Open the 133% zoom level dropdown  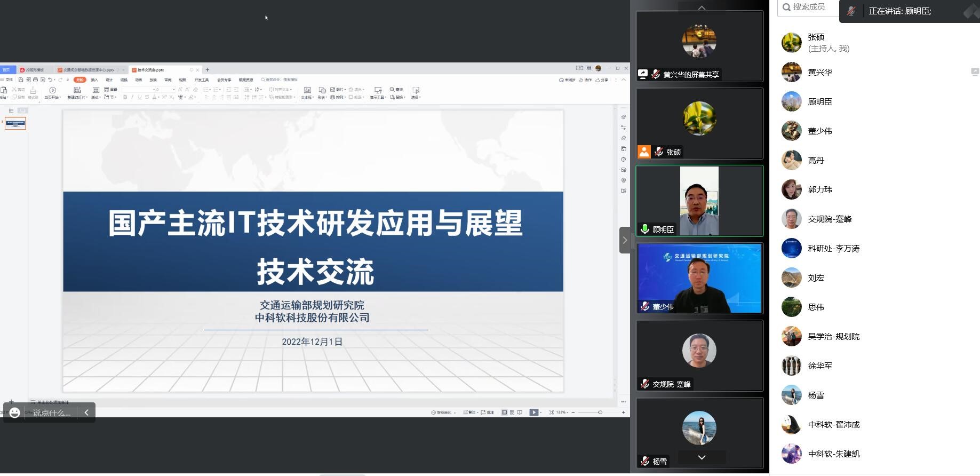click(x=562, y=412)
